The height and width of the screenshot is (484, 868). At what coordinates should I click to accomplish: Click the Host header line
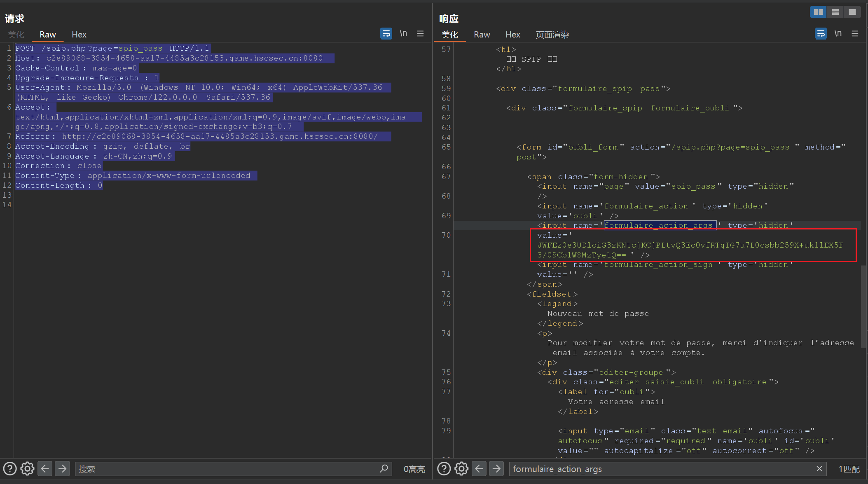click(169, 58)
